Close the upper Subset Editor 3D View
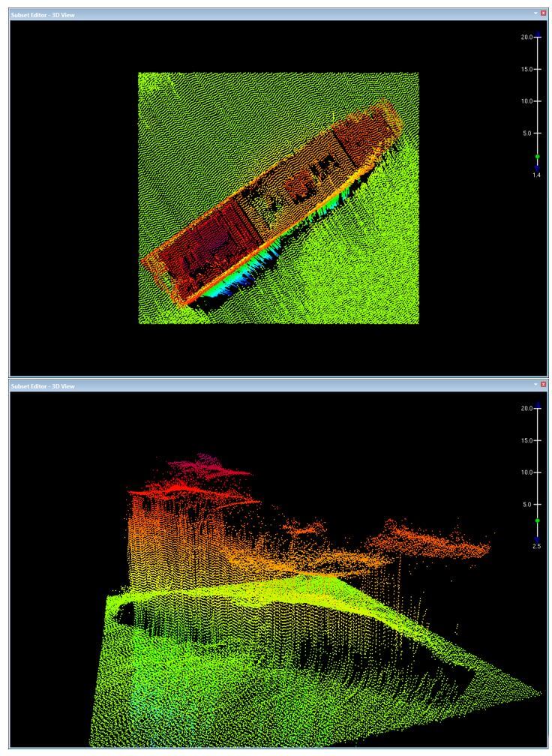This screenshot has width=552, height=756. tap(543, 14)
